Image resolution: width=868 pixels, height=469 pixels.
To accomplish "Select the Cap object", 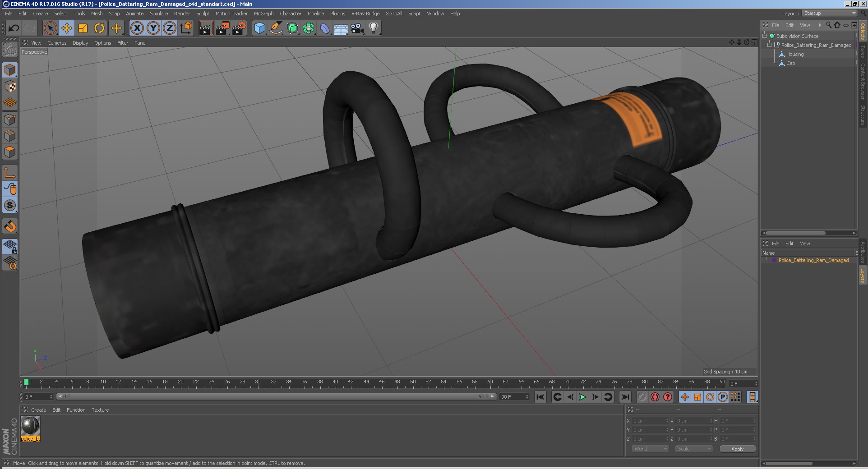I will point(790,63).
